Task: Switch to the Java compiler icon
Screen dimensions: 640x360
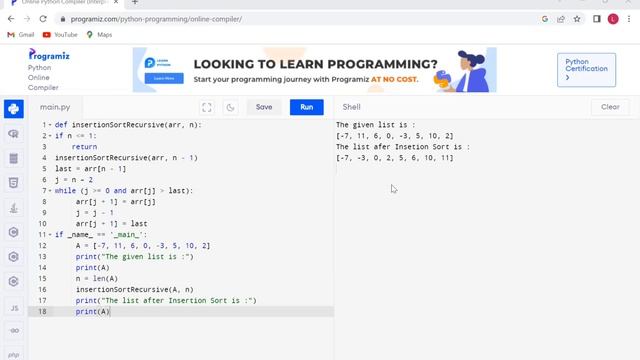Action: [13, 208]
